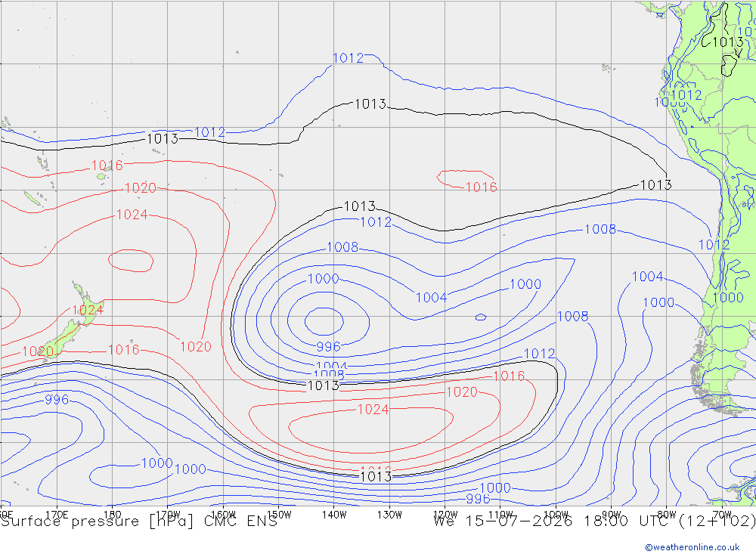Click the red 1024 label printed over New Zealand
The width and height of the screenshot is (756, 554).
pyautogui.click(x=88, y=310)
